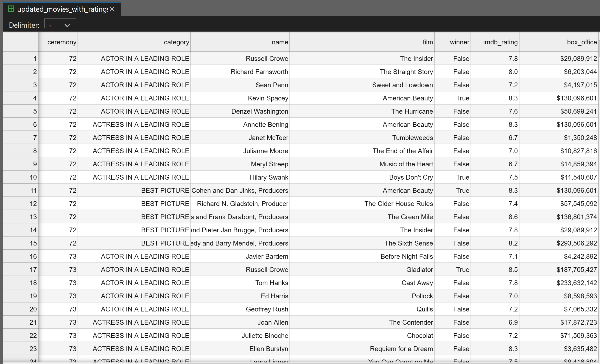Screen dimensions: 600x364
Task: Click the cell Kevin Spacey
Action: tap(240, 98)
